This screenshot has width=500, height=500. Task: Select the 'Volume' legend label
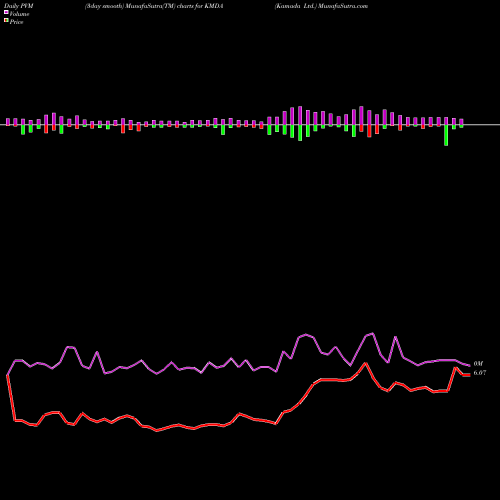click(19, 14)
